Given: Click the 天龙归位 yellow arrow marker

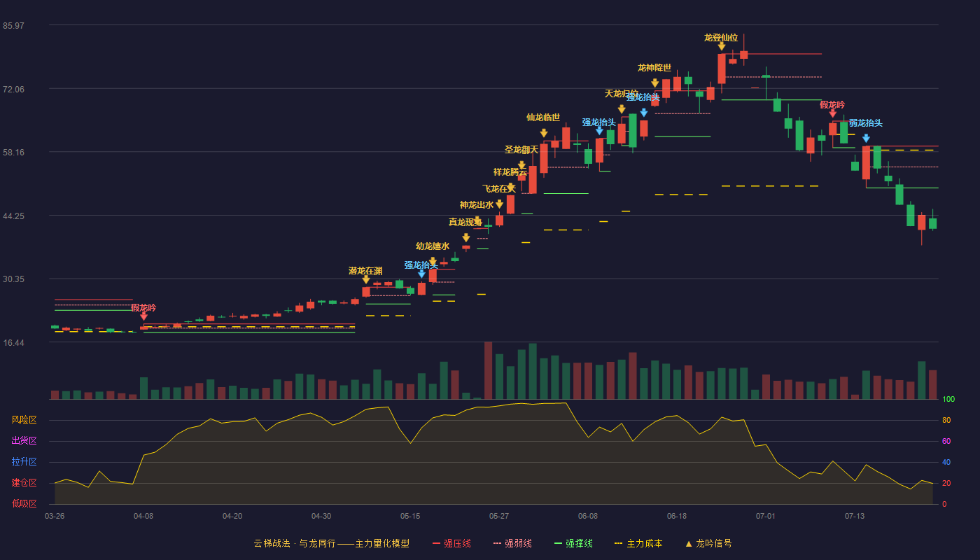Looking at the screenshot, I should (621, 109).
